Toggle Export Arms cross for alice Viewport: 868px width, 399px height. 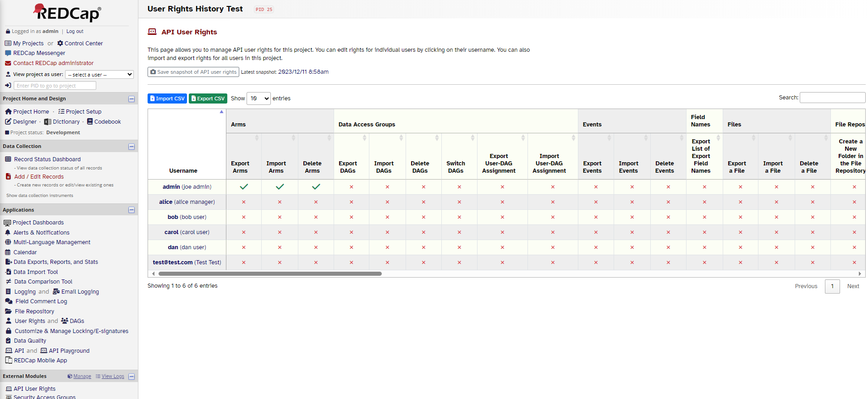pos(244,202)
